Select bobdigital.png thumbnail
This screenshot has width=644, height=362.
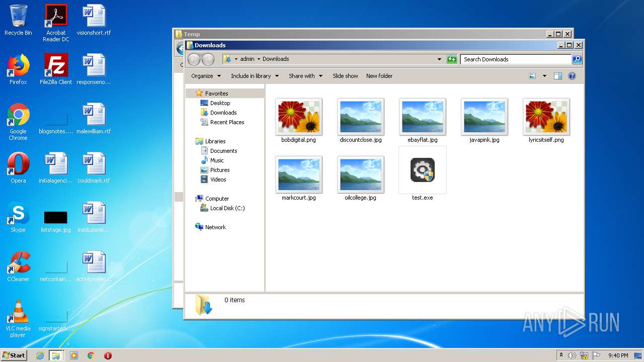(299, 120)
